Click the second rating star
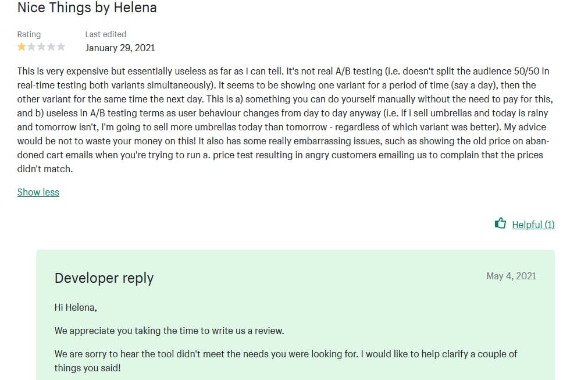Screen dimensions: 588x380 pos(31,47)
